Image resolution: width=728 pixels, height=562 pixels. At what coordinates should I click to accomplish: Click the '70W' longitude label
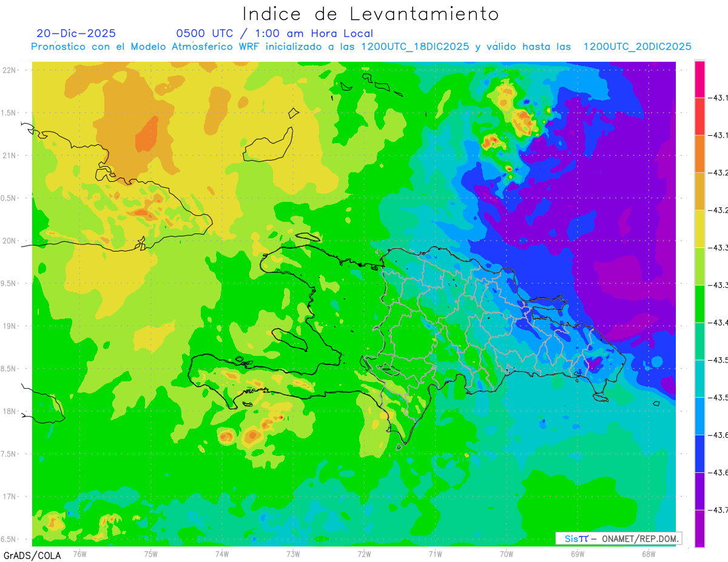coord(506,554)
